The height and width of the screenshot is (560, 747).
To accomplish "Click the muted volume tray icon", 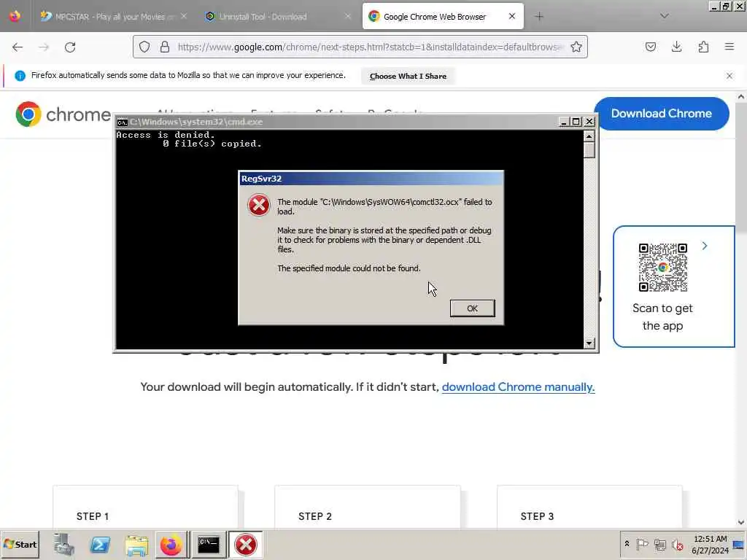I will pyautogui.click(x=677, y=544).
